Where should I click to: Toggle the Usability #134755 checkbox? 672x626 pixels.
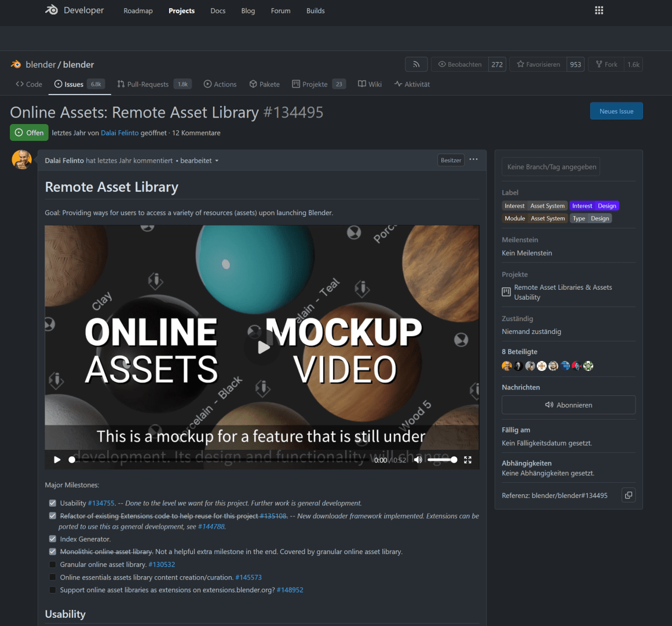coord(52,503)
